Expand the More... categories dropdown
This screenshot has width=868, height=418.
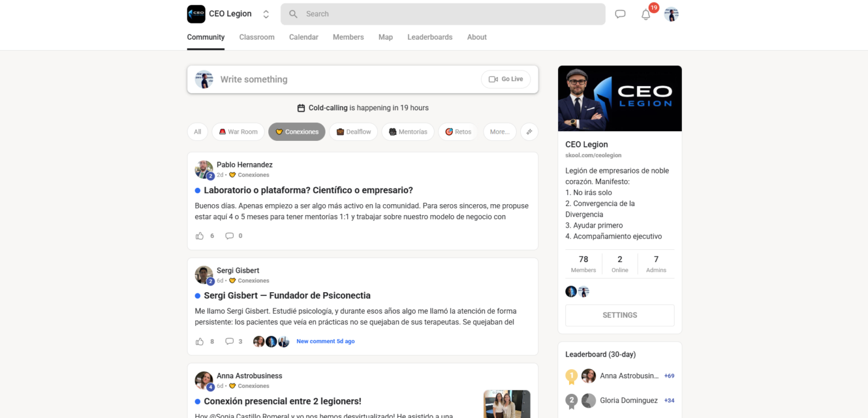tap(500, 132)
